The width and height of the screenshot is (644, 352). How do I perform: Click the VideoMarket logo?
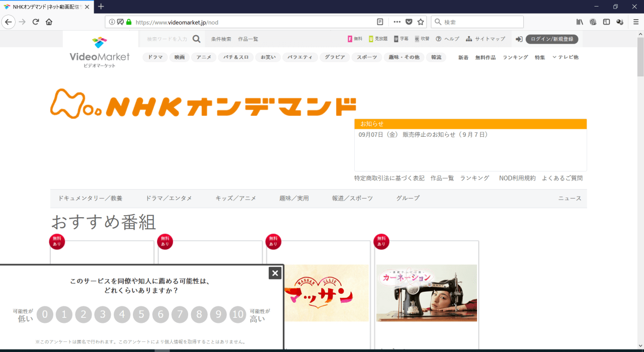point(100,52)
